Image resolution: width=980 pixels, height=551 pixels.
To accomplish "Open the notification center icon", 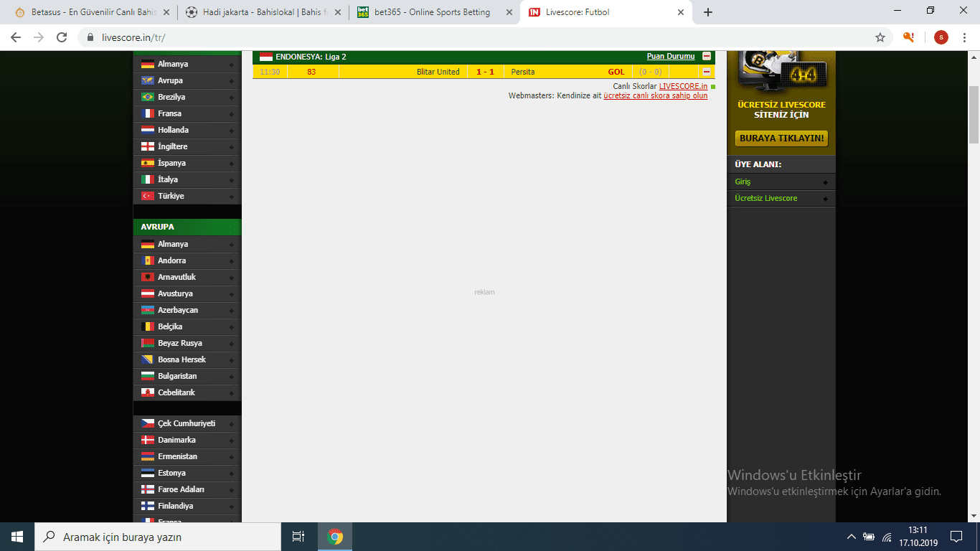I will pyautogui.click(x=956, y=537).
